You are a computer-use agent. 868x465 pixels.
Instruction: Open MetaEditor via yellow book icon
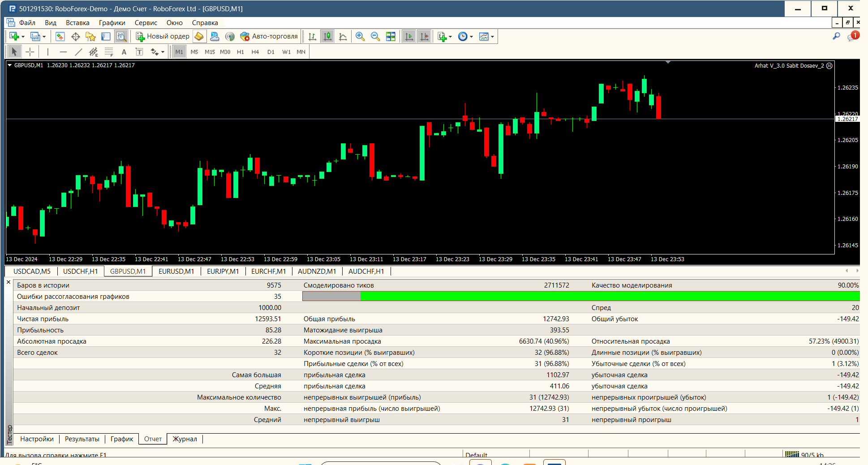pyautogui.click(x=199, y=36)
